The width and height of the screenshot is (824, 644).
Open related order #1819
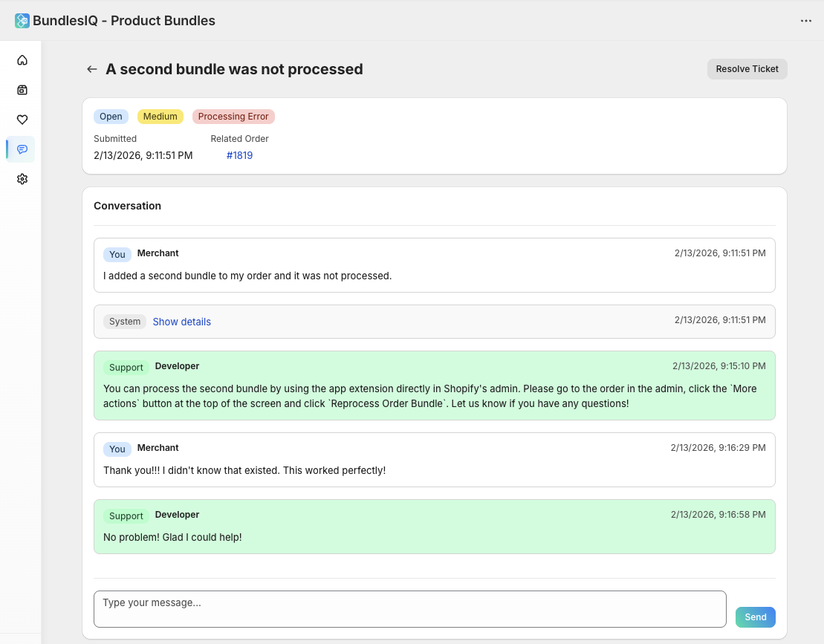coord(239,155)
